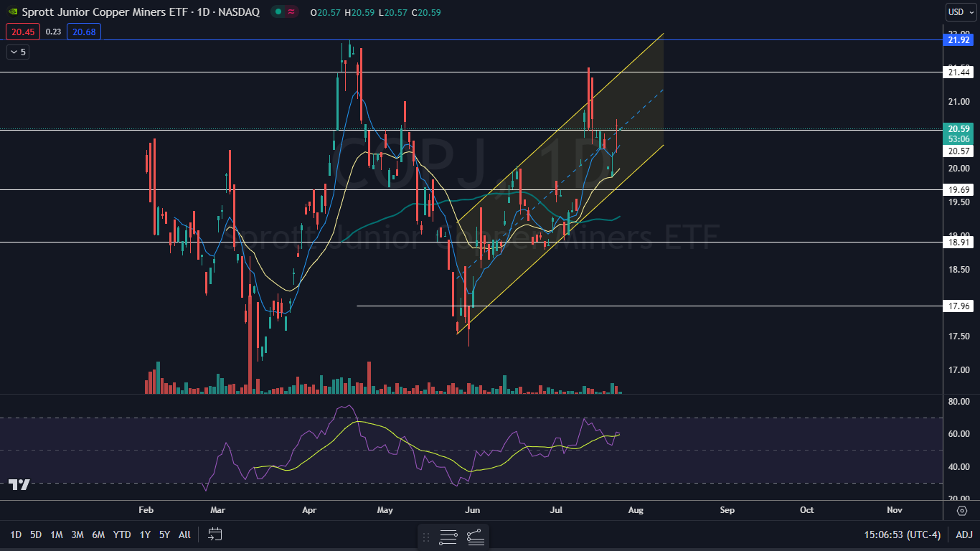This screenshot has width=980, height=551.
Task: Click the 80.00 RSI scale label
Action: point(959,401)
